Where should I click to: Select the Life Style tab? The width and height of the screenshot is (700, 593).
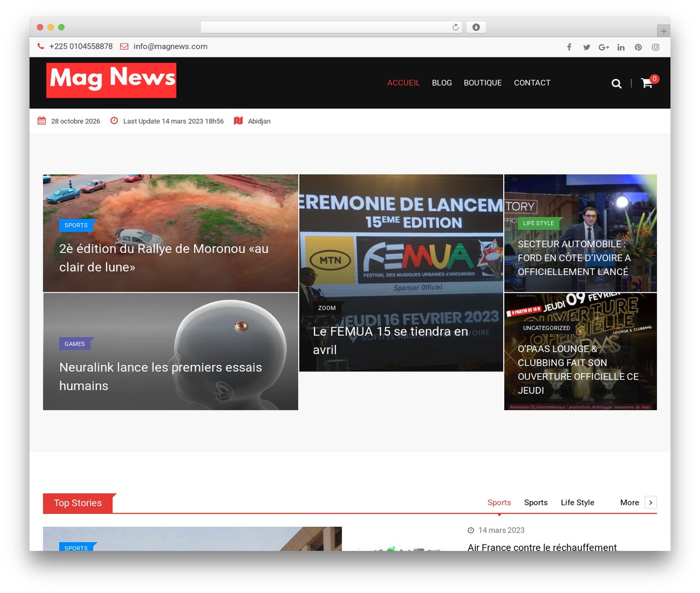click(577, 503)
